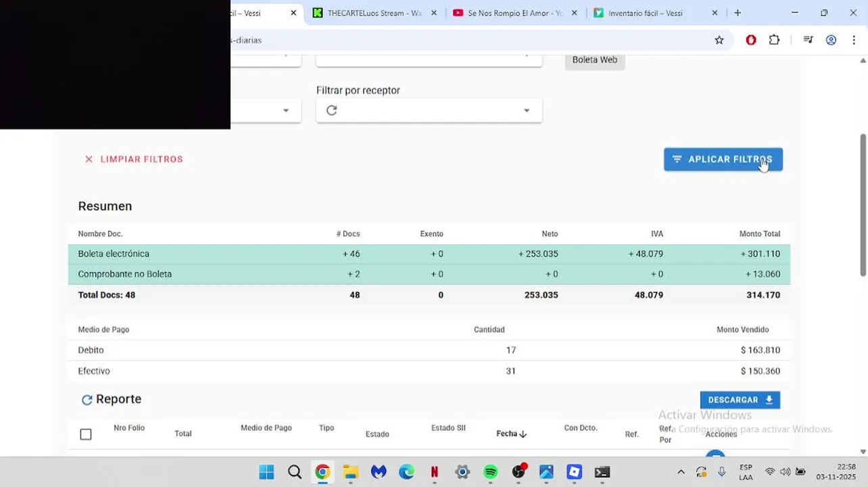Click the refresh icon beside Reporte

coord(87,400)
